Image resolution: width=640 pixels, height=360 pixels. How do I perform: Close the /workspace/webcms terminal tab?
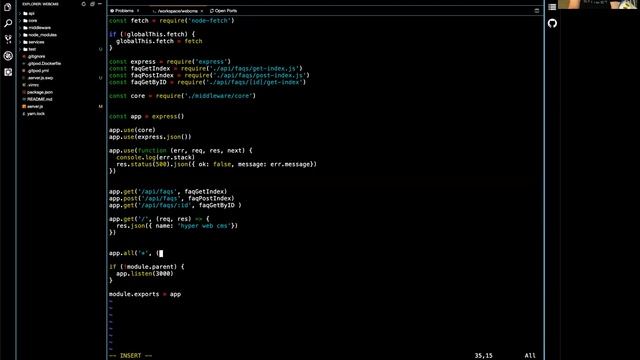tap(202, 11)
